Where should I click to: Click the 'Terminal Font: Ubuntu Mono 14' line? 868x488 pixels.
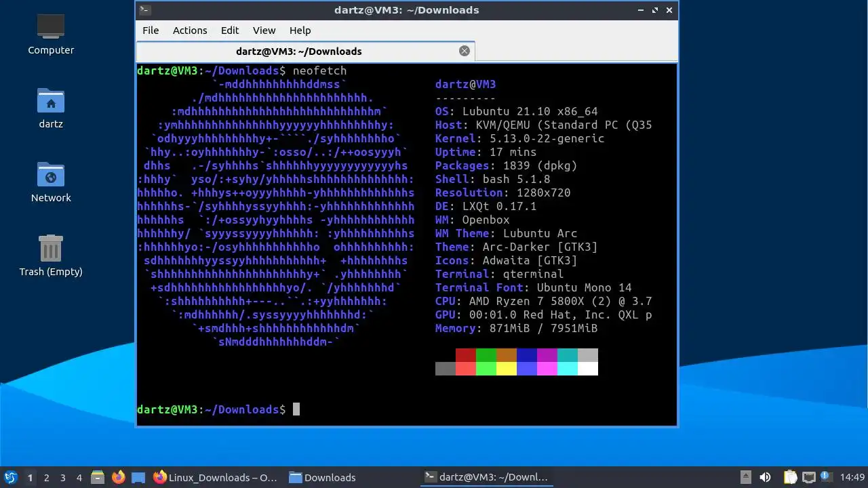pyautogui.click(x=534, y=287)
